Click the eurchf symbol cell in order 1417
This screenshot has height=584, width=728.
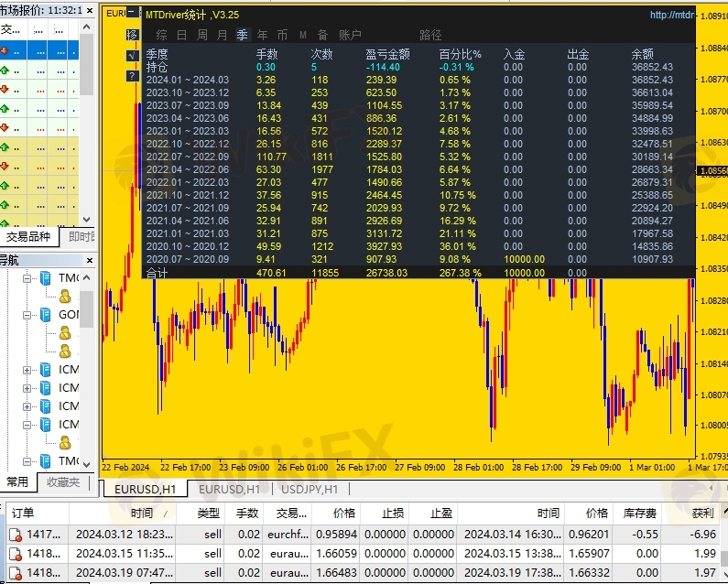click(x=288, y=535)
